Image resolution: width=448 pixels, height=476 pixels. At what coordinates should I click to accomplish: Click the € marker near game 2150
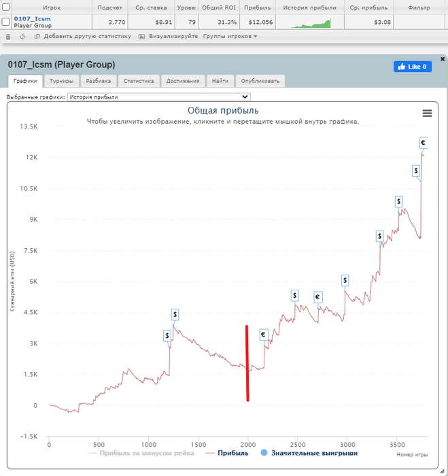(263, 335)
